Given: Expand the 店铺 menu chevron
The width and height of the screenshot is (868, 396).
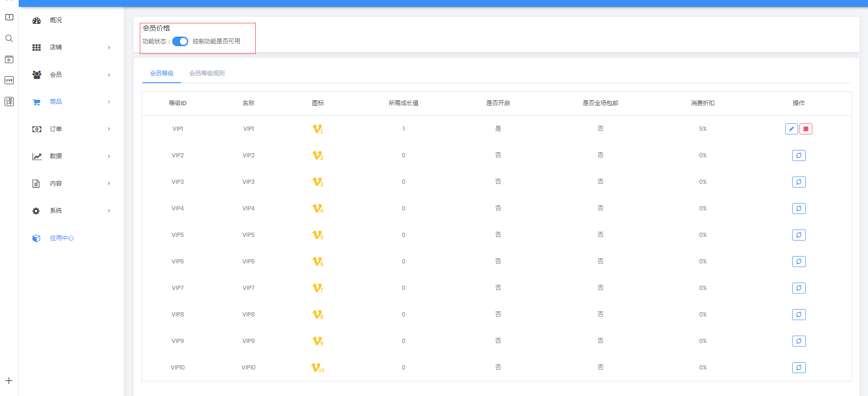Looking at the screenshot, I should pyautogui.click(x=109, y=48).
